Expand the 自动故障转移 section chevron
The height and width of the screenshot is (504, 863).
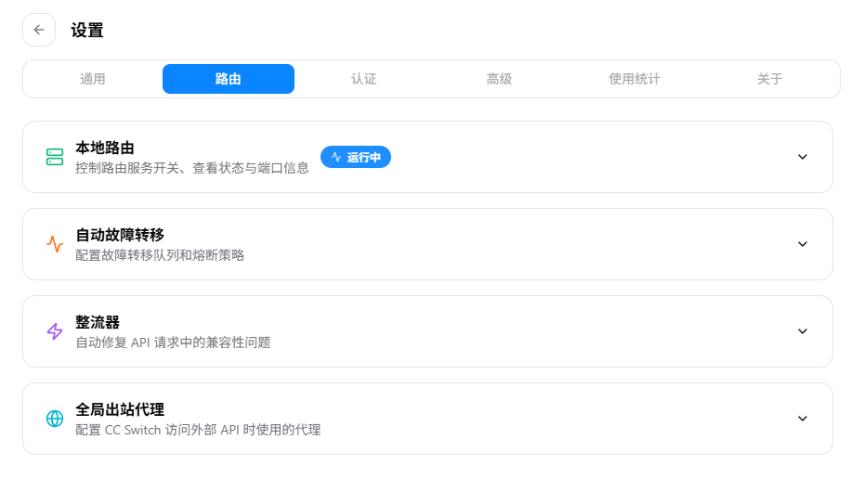coord(803,244)
